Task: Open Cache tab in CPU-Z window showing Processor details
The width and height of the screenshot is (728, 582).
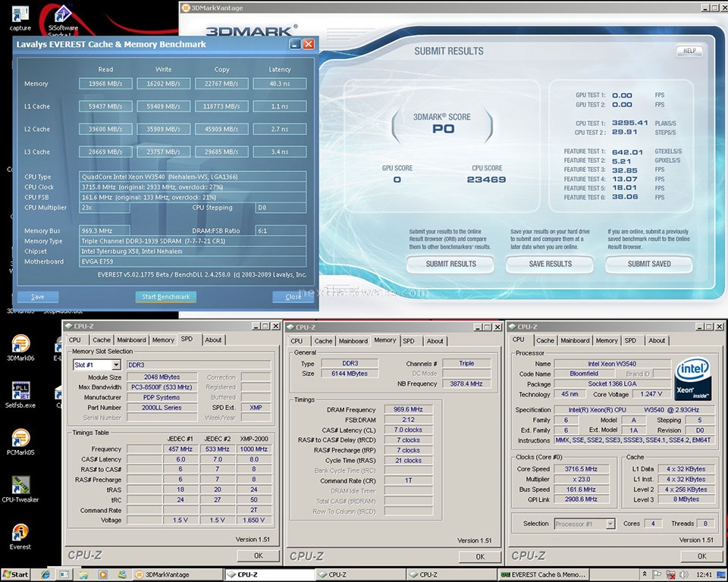Action: pyautogui.click(x=545, y=340)
